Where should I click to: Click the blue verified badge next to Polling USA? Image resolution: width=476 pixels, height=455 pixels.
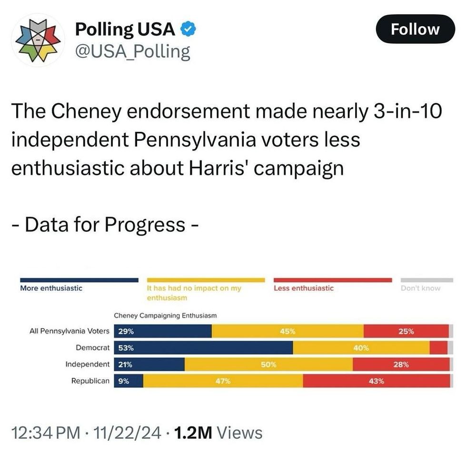point(188,28)
